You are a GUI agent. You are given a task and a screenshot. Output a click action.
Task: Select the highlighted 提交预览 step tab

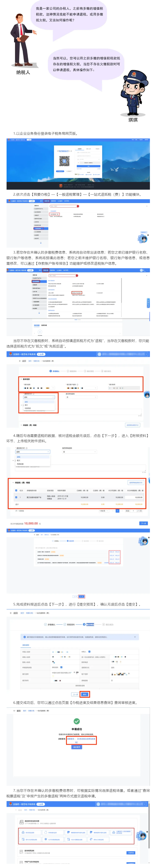[90, 624]
